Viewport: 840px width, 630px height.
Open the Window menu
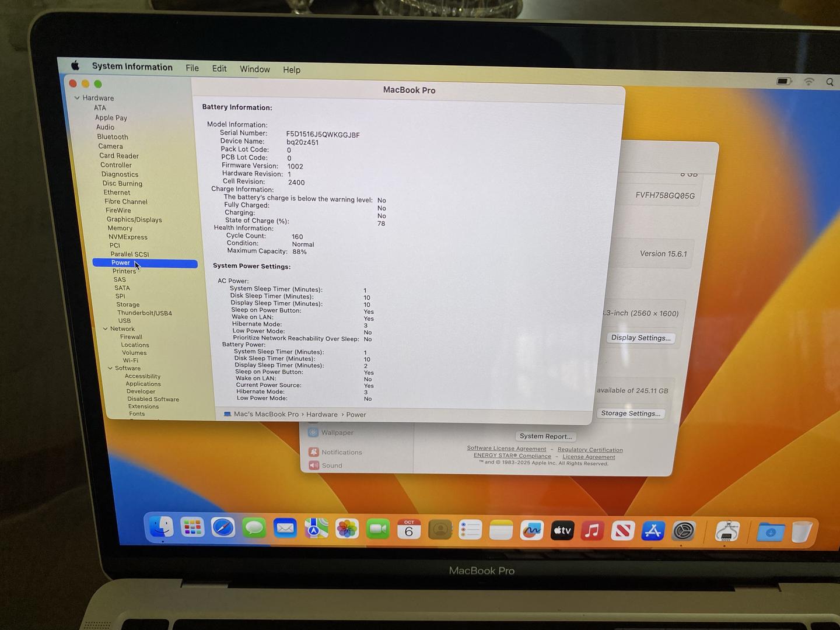pos(255,69)
